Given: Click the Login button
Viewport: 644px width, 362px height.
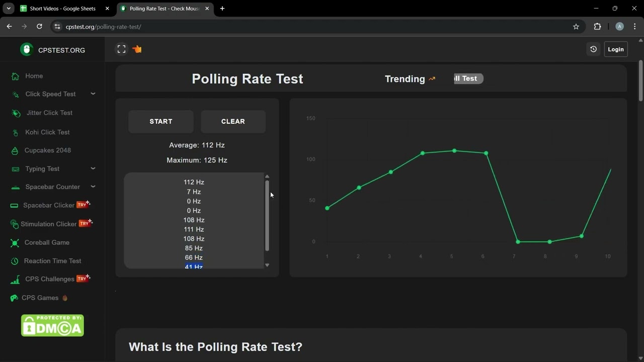Looking at the screenshot, I should (616, 49).
